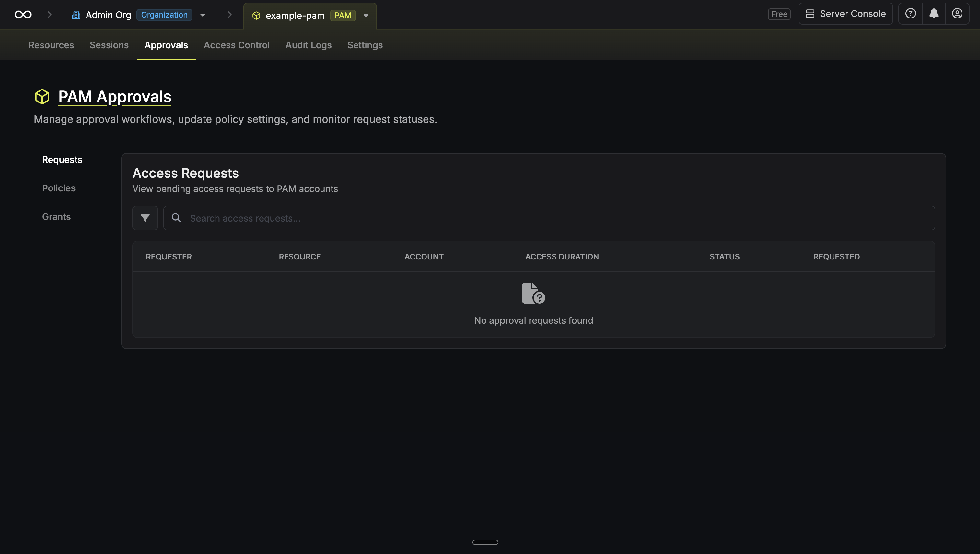
Task: Click the ACCOUNT column header
Action: (424, 257)
